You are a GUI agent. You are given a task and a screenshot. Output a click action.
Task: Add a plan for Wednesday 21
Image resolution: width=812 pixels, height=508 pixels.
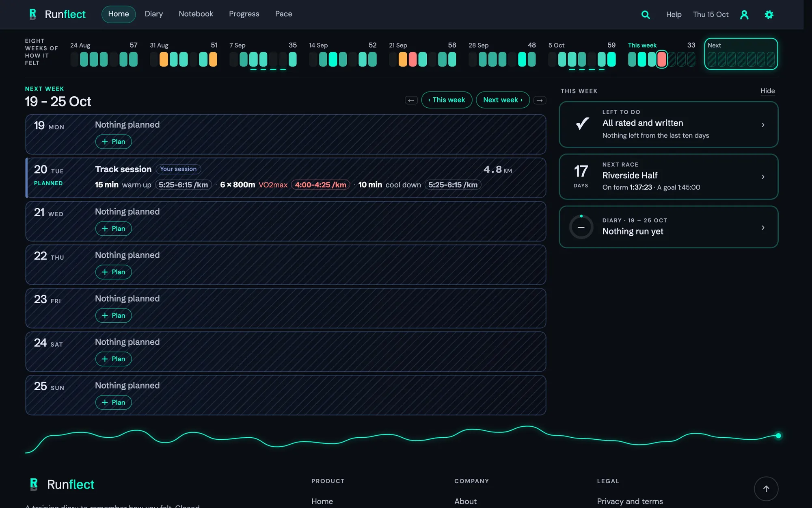[113, 228]
